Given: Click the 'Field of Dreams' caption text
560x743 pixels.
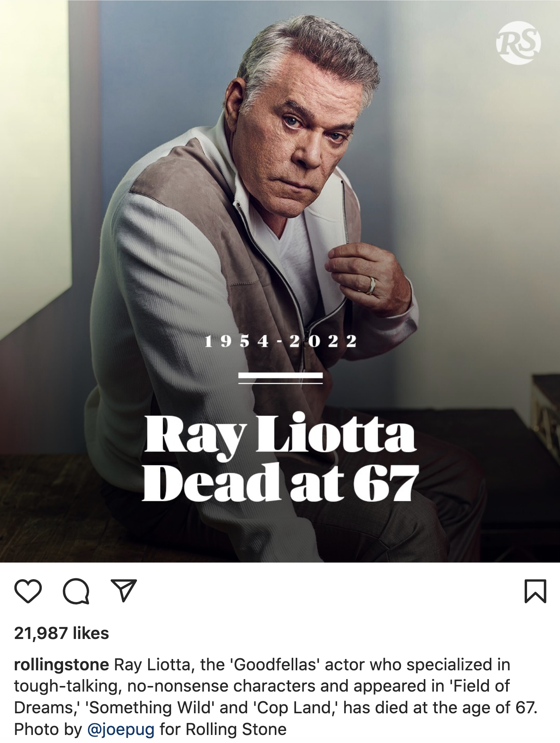Looking at the screenshot, I should [262, 697].
